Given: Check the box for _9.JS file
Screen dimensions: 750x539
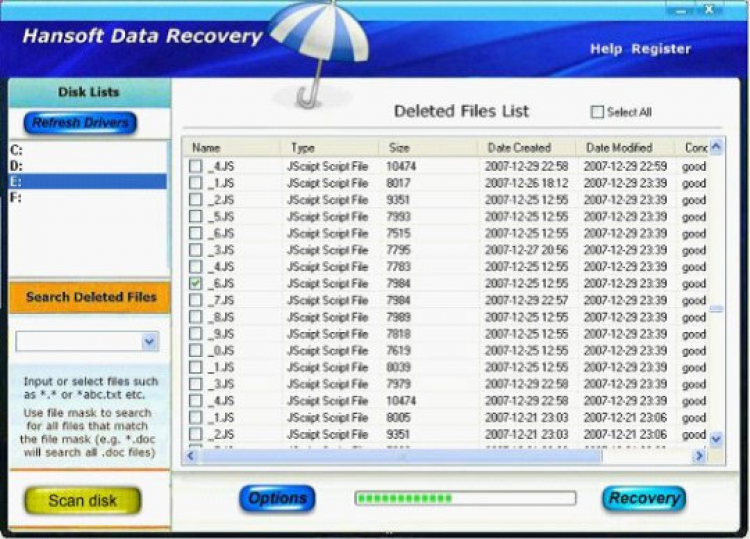Looking at the screenshot, I should tap(196, 333).
